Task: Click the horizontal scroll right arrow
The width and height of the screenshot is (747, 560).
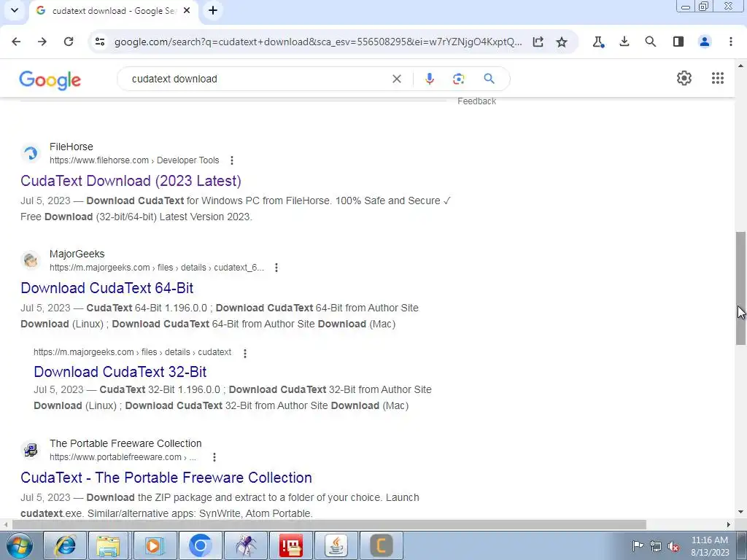Action: pyautogui.click(x=729, y=525)
